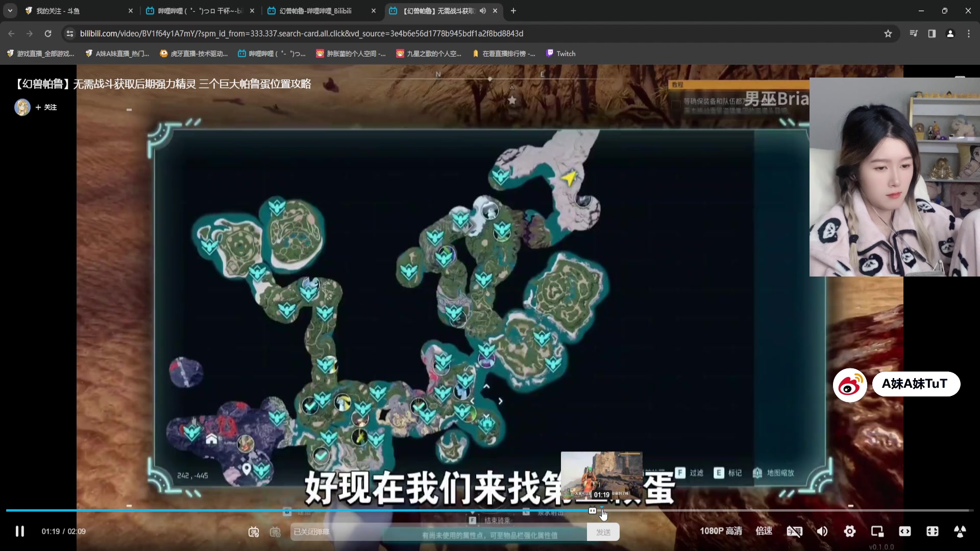Mute the video with the volume speaker icon
This screenshot has height=551, width=980.
pyautogui.click(x=822, y=532)
